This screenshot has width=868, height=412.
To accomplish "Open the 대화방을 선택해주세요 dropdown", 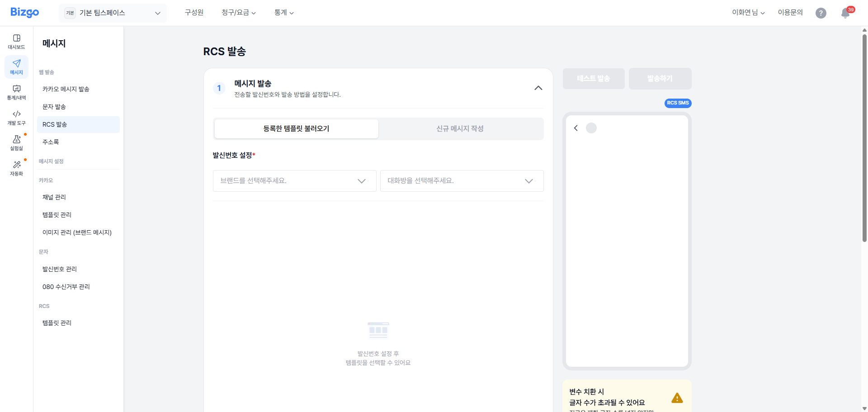I will pos(462,181).
